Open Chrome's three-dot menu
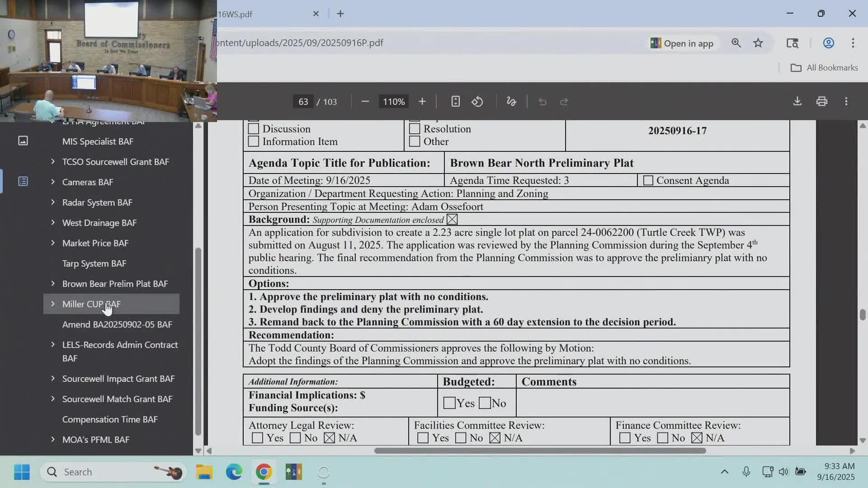Image resolution: width=868 pixels, height=488 pixels. coord(854,43)
